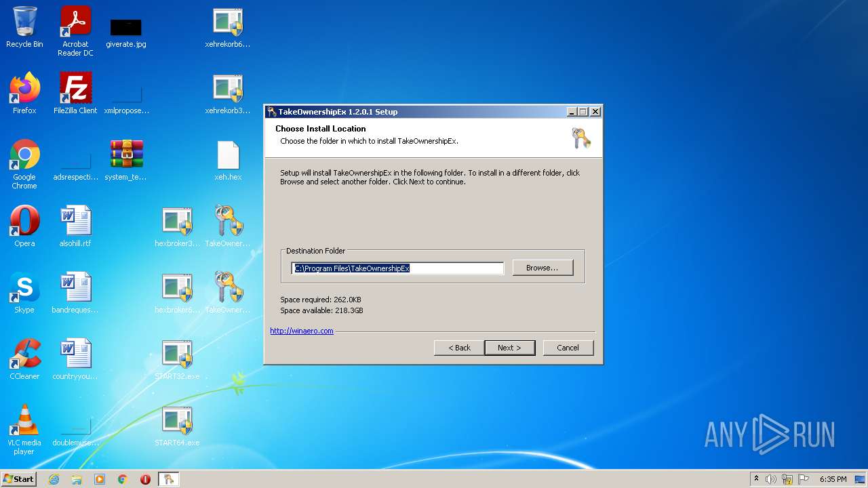The height and width of the screenshot is (488, 868).
Task: Open Internet Explorer from taskbar
Action: pos(54,479)
